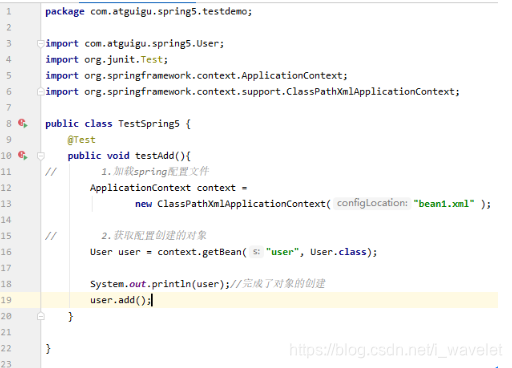
Task: Click User.class argument on line 16
Action: (338, 252)
